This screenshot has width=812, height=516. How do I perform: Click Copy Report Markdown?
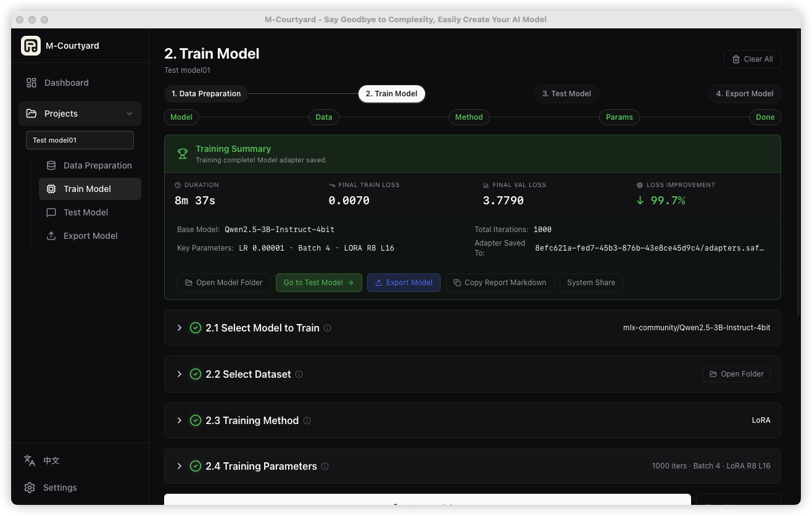500,282
